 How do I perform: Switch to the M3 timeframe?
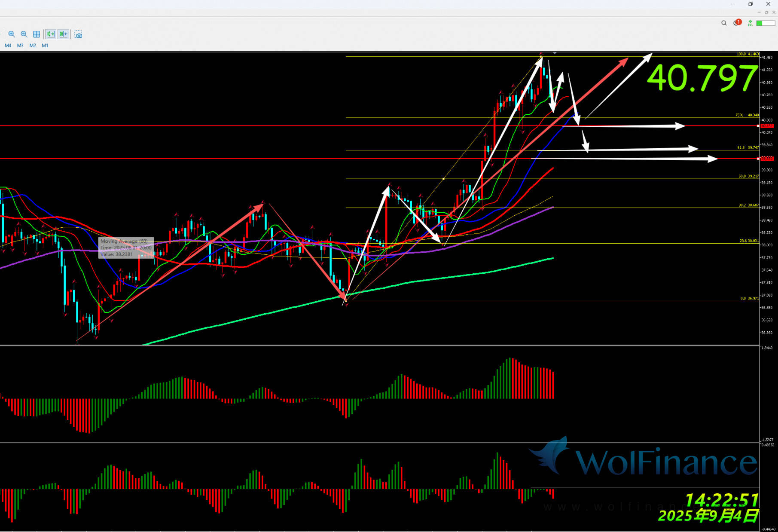tap(20, 46)
